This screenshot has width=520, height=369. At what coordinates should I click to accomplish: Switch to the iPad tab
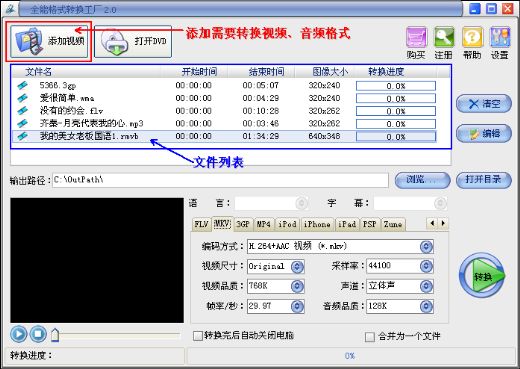[347, 224]
